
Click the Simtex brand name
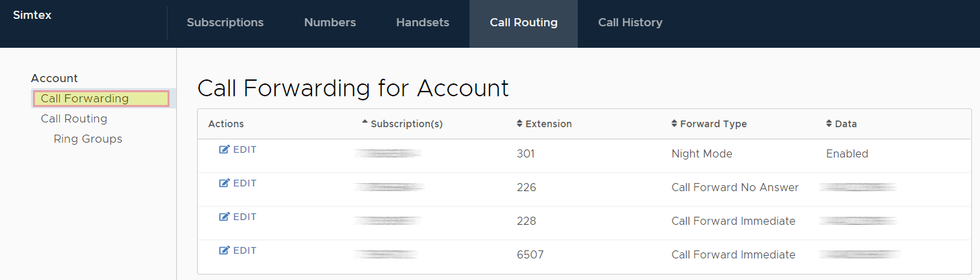click(x=32, y=15)
